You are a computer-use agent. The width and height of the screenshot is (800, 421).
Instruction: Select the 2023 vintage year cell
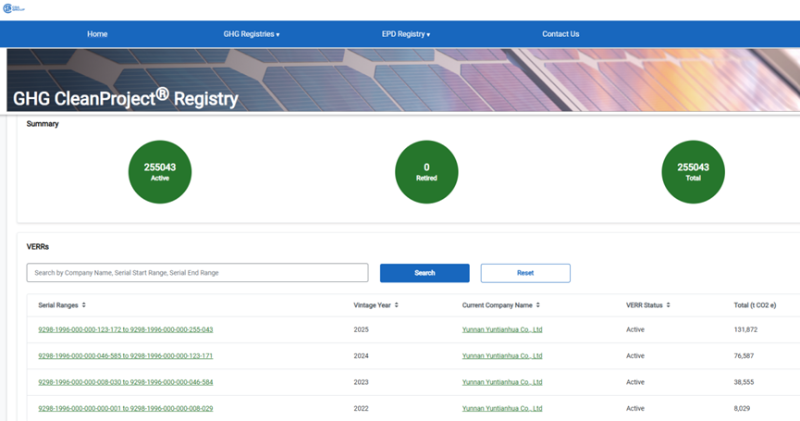361,382
